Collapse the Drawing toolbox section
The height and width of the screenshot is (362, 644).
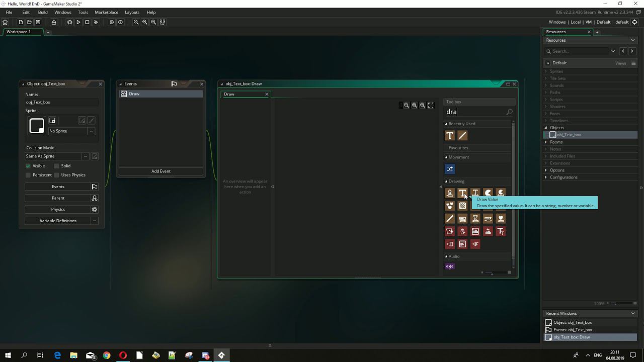pyautogui.click(x=446, y=182)
